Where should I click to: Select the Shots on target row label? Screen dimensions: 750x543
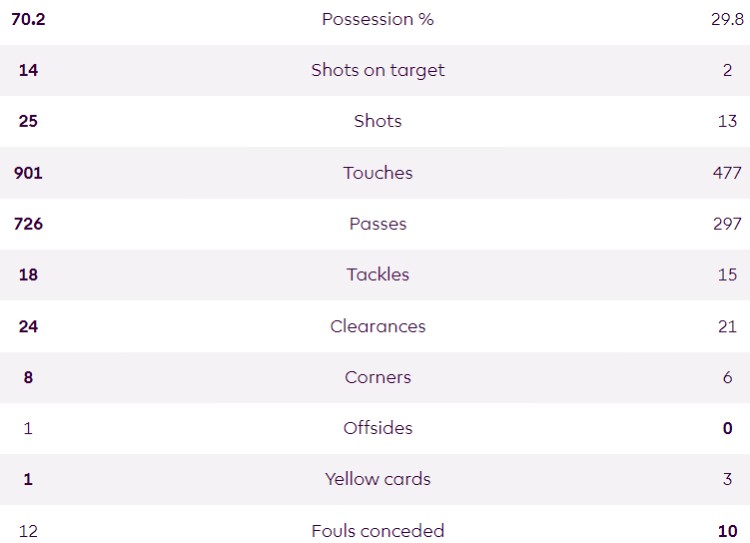(377, 70)
